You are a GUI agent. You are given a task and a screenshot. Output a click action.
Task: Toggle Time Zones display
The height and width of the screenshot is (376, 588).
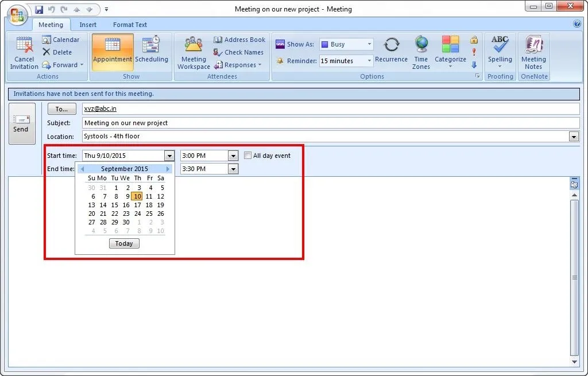(421, 53)
